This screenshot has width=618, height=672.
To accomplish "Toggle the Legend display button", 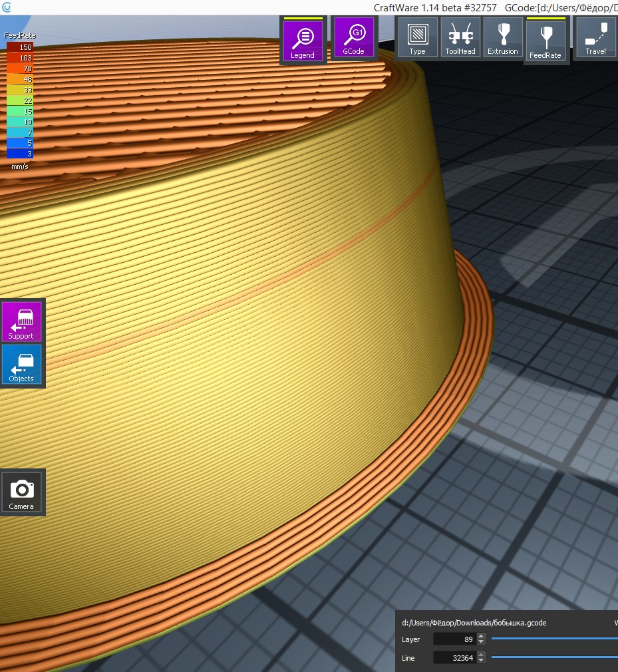I will point(303,40).
